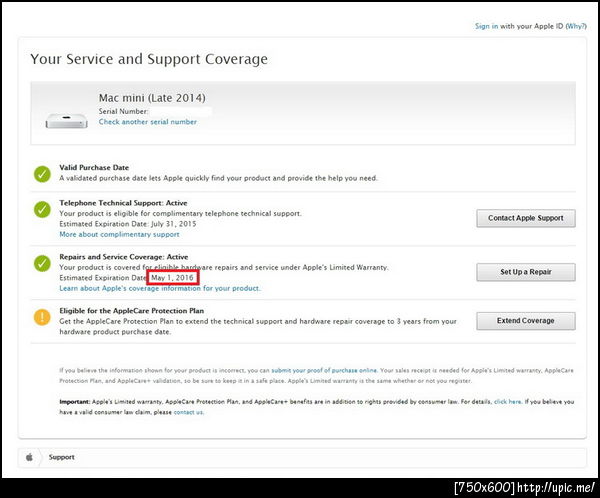
Task: Follow the Check another serial number link
Action: (148, 122)
